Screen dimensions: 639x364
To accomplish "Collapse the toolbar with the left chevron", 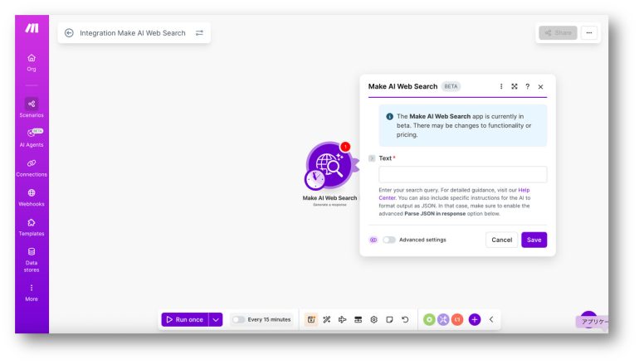I will tap(490, 319).
